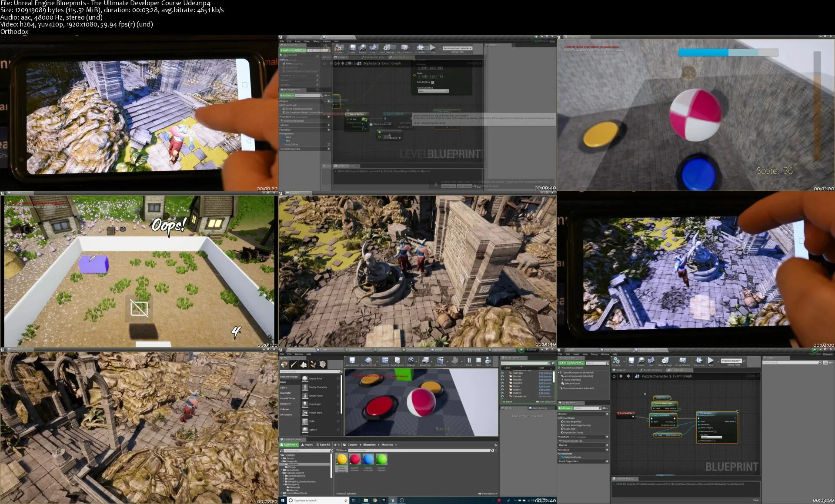Toggle visibility eye for Booster in outliner
The image size is (835, 504).
[502, 376]
